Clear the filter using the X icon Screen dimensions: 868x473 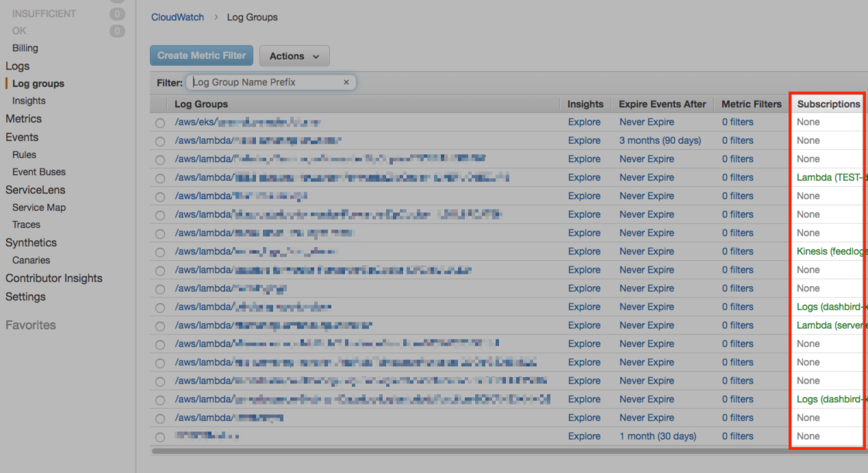pyautogui.click(x=346, y=81)
